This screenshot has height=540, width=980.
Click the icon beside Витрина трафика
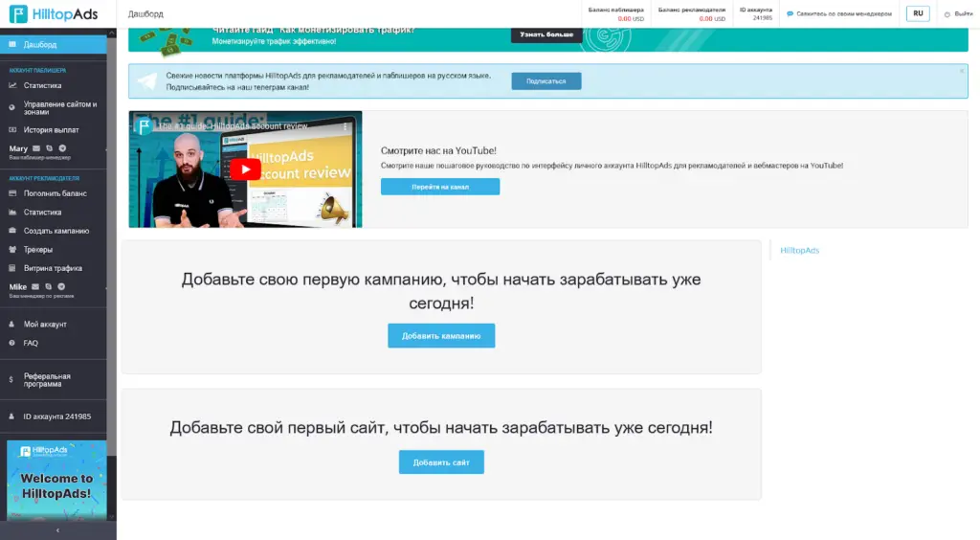[11, 268]
